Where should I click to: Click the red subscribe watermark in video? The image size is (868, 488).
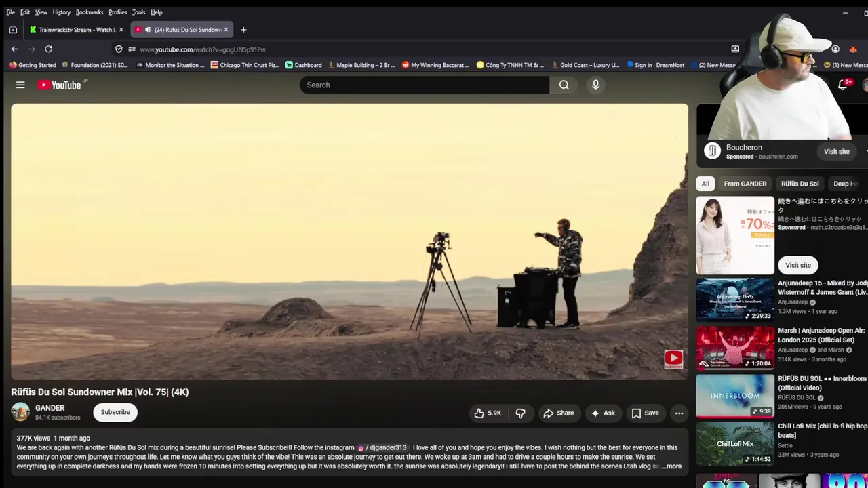[x=673, y=359]
